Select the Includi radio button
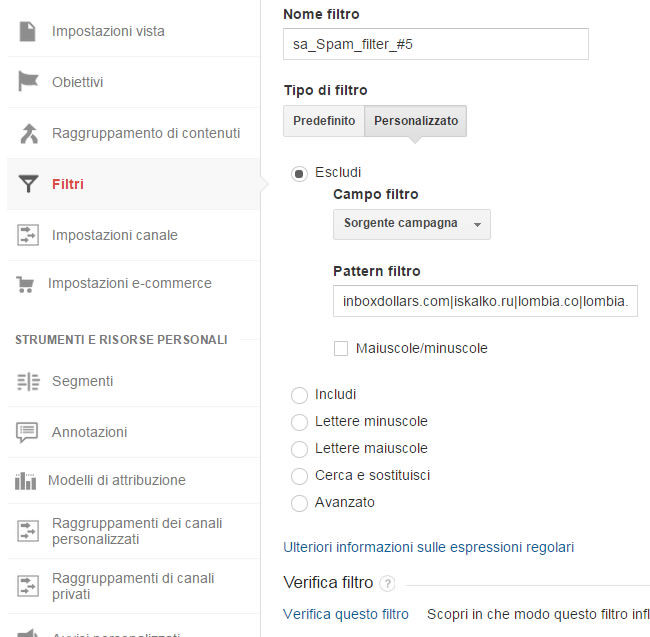Image resolution: width=650 pixels, height=637 pixels. [299, 395]
